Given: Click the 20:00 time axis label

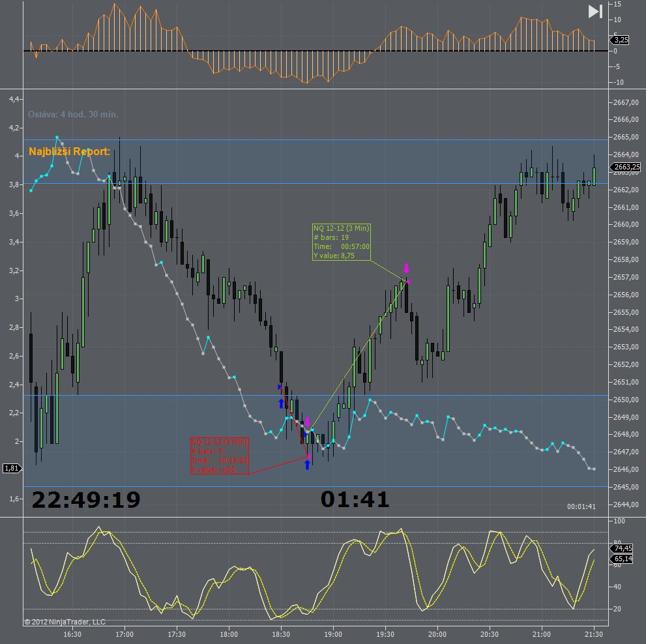Looking at the screenshot, I should click(x=437, y=634).
